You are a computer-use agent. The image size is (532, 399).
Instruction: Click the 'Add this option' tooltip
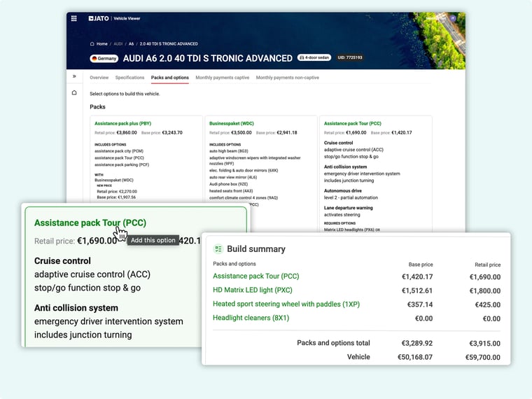click(153, 240)
